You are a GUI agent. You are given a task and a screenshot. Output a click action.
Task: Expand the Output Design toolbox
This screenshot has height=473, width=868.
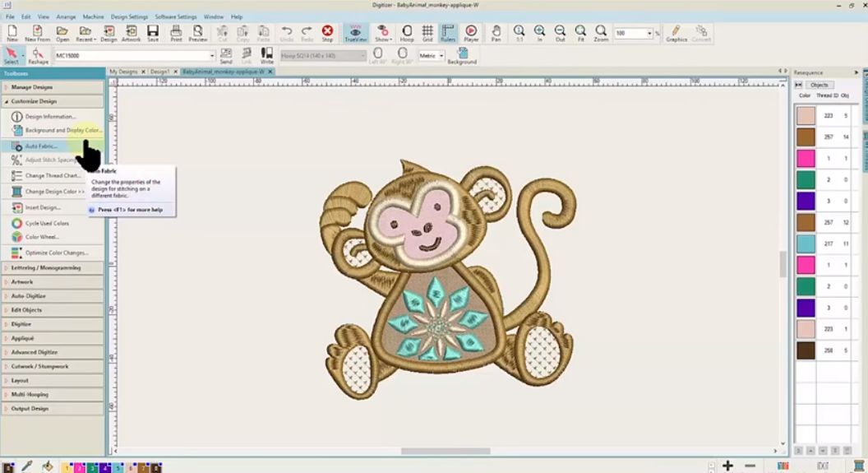(52, 408)
